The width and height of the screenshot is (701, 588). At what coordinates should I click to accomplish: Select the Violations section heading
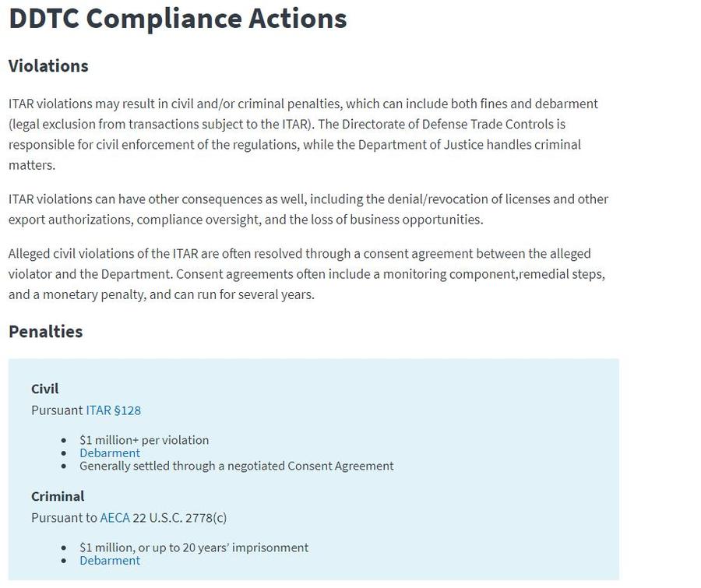point(48,66)
